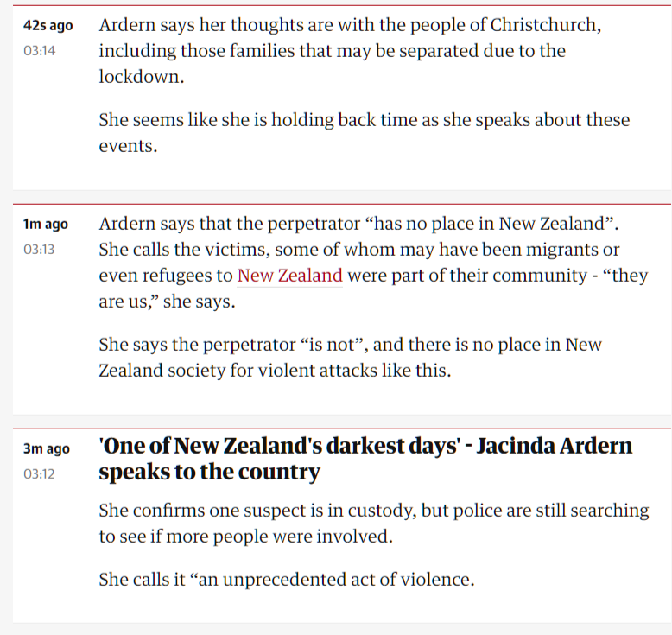Click the "She confirms one suspect" paragraph
Viewport: 672px width, 635px height.
pos(374,524)
